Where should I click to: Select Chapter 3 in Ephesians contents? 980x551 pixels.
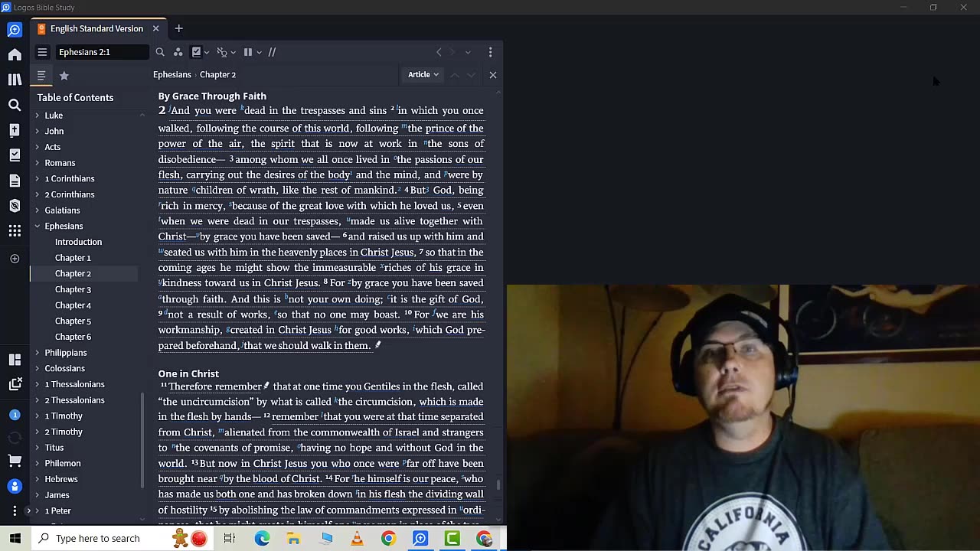[x=73, y=289]
